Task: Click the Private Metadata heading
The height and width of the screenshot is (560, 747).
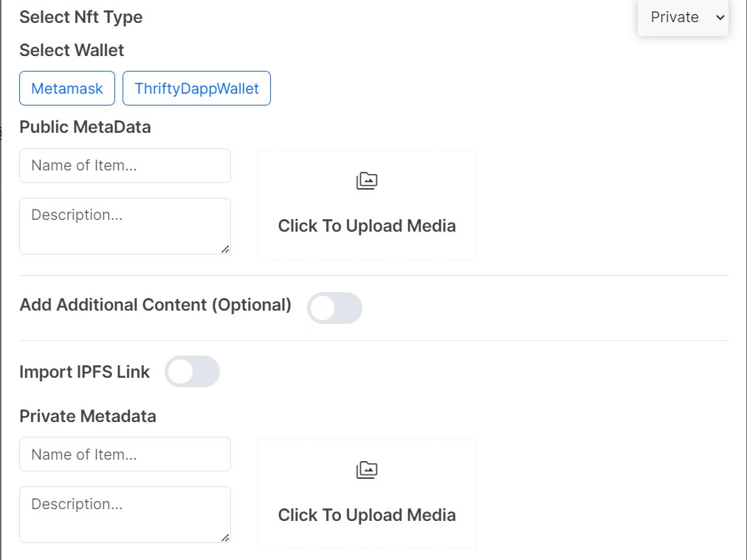Action: point(88,416)
